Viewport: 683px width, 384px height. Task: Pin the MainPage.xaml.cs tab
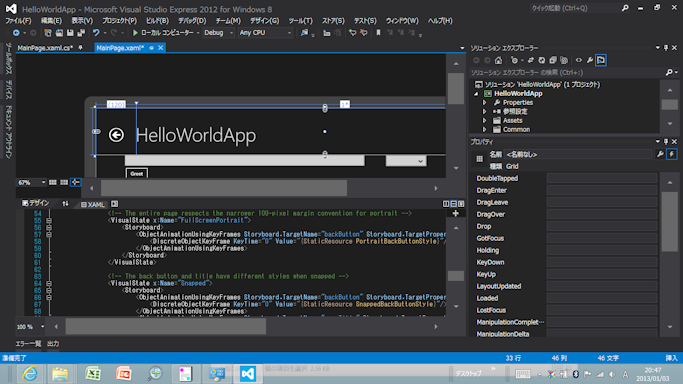pyautogui.click(x=81, y=48)
